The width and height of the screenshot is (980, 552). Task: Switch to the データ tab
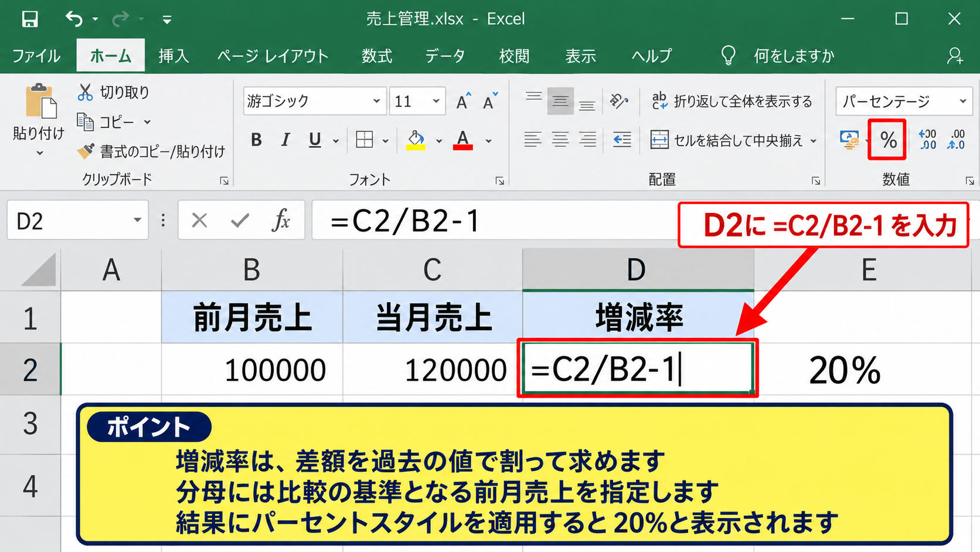[445, 56]
